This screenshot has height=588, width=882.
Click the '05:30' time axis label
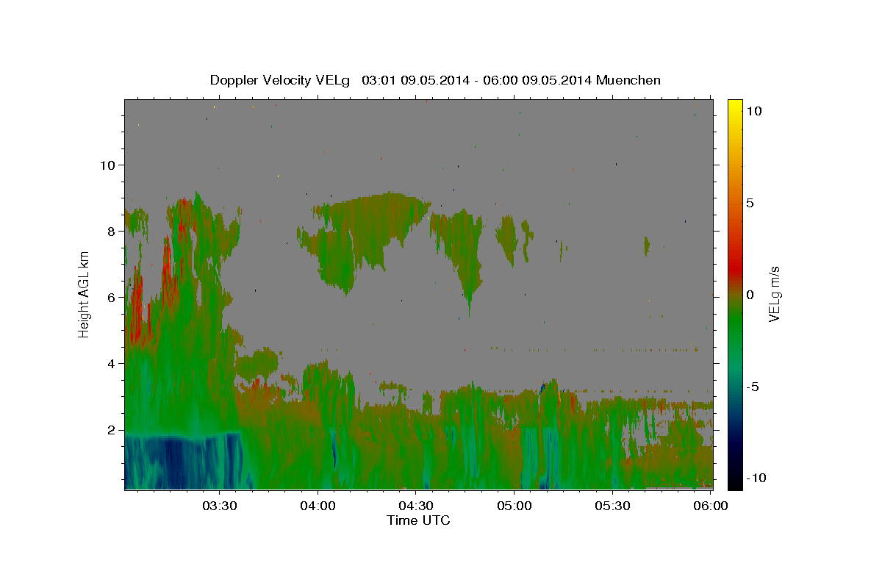tap(613, 506)
